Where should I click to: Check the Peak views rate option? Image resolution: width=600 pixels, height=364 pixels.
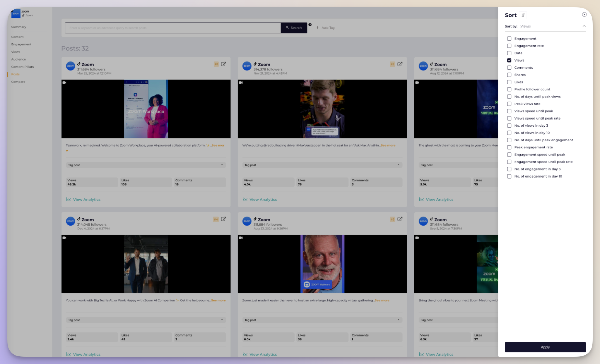(509, 104)
